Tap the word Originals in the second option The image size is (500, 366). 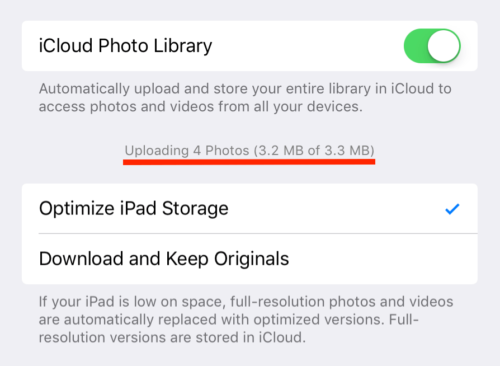pyautogui.click(x=251, y=259)
